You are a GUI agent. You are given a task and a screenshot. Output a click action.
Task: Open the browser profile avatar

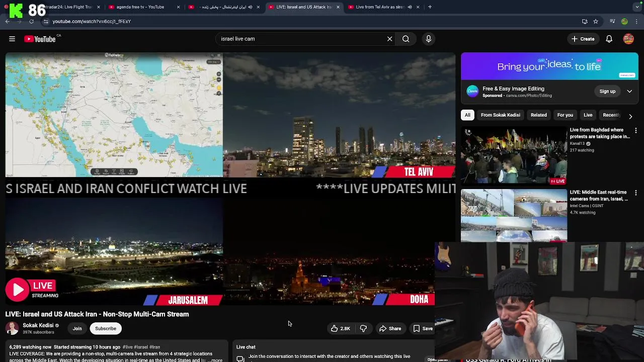(x=624, y=21)
